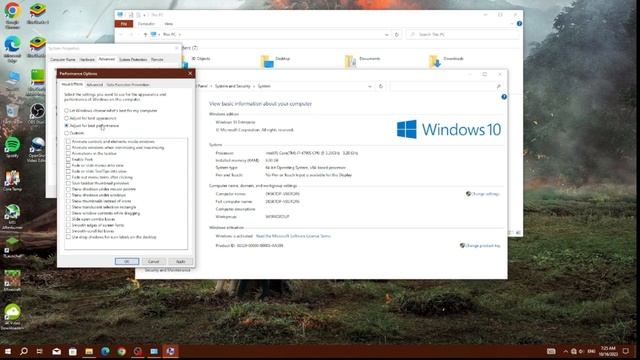640x360 pixels.
Task: Click Apply in Performance Options
Action: point(180,261)
